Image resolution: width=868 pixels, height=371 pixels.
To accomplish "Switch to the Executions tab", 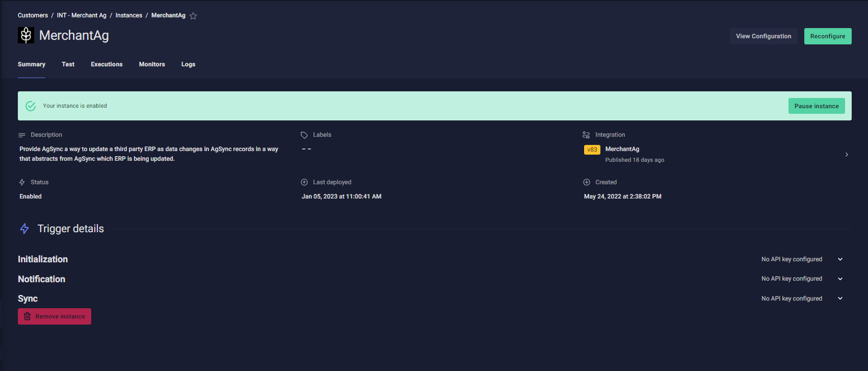I will pyautogui.click(x=107, y=64).
